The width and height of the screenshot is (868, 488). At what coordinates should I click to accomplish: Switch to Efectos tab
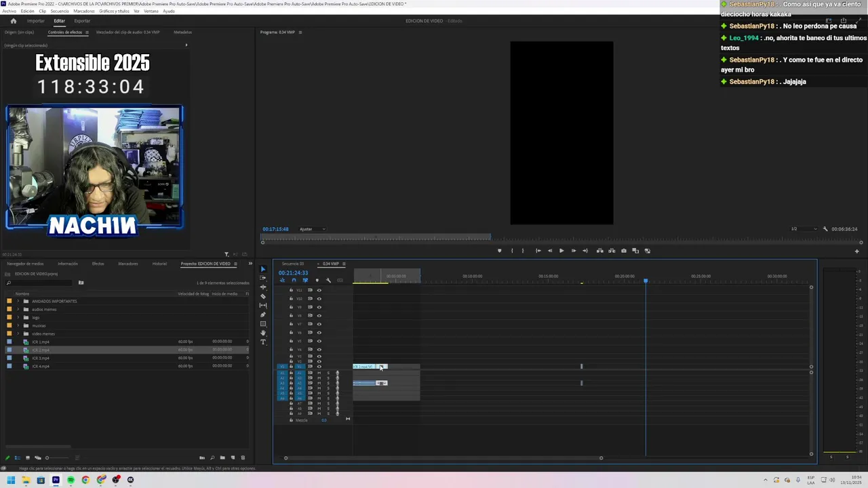tap(98, 264)
